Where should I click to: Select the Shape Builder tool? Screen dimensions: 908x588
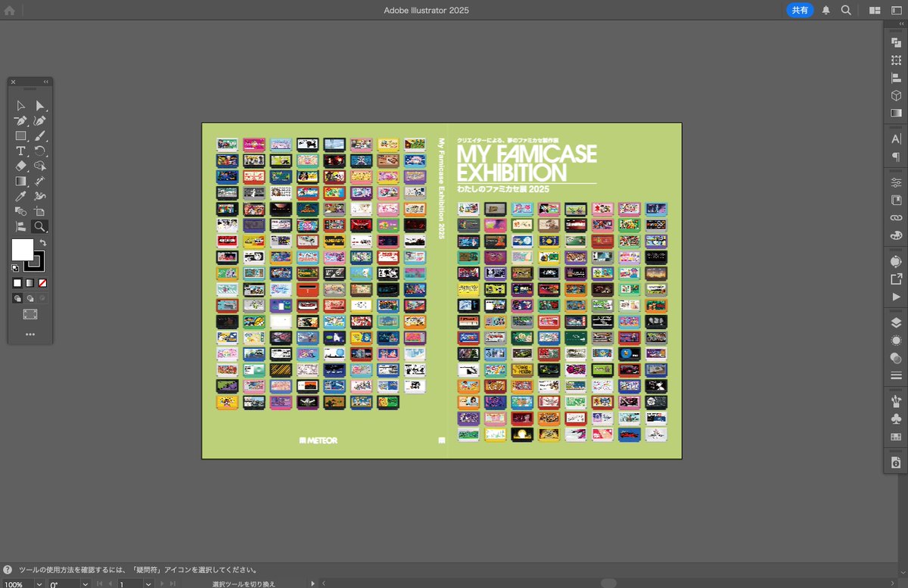point(39,166)
